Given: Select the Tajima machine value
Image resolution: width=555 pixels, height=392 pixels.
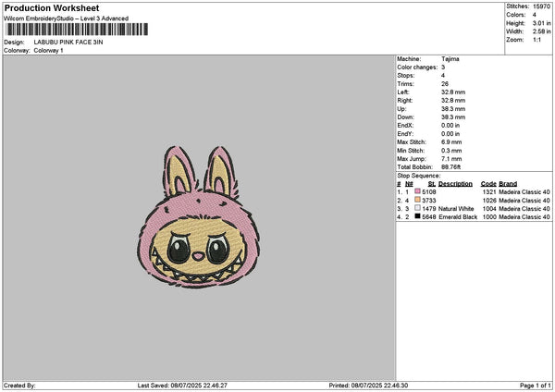Looking at the screenshot, I should point(450,59).
